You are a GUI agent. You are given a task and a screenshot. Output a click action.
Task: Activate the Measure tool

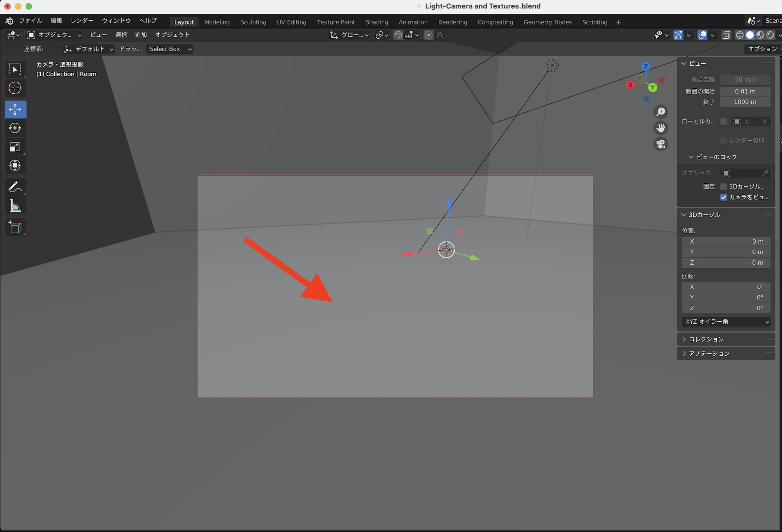16,205
